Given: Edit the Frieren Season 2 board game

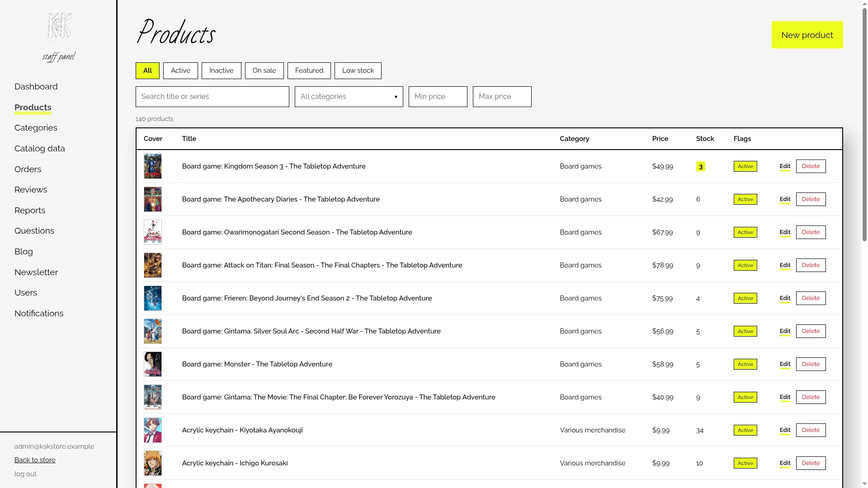Looking at the screenshot, I should [785, 298].
